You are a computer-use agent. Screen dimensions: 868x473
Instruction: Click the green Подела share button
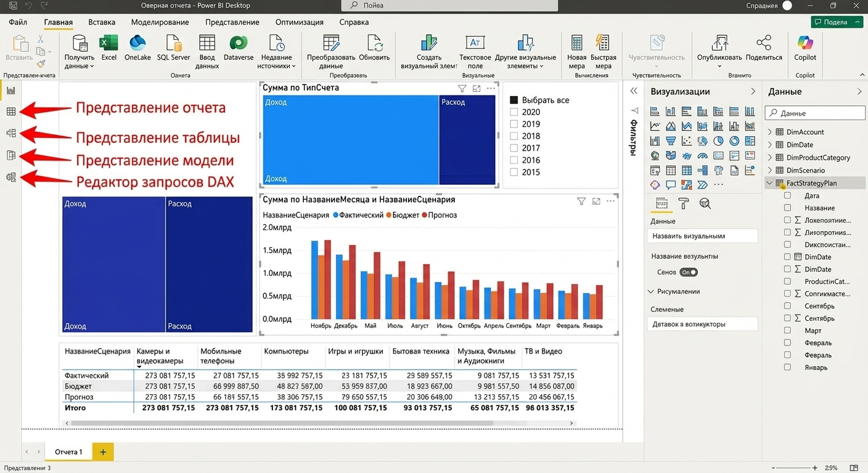click(x=837, y=22)
